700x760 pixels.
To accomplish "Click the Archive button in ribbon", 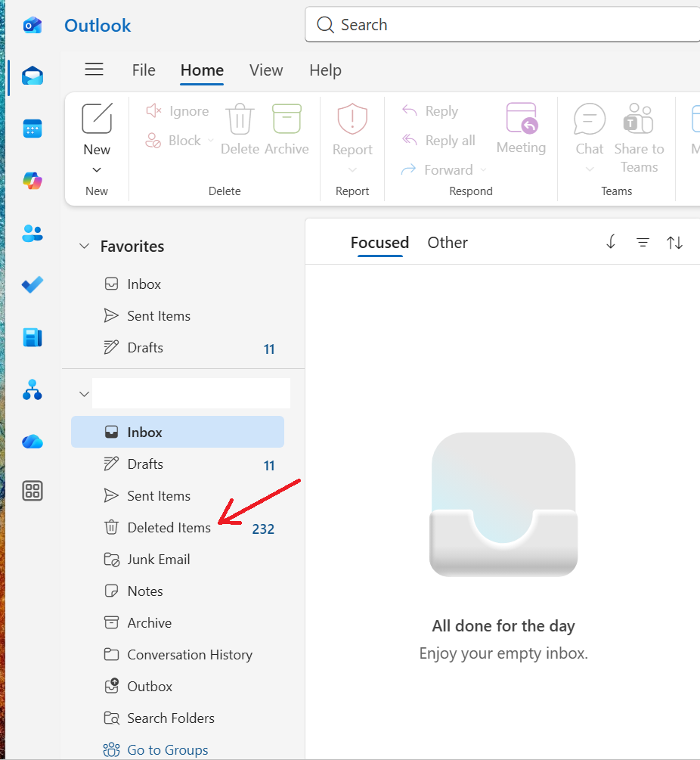I will (287, 129).
